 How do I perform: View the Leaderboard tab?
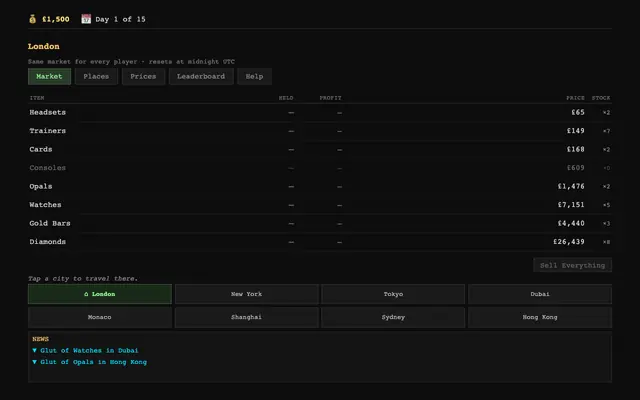coord(201,76)
